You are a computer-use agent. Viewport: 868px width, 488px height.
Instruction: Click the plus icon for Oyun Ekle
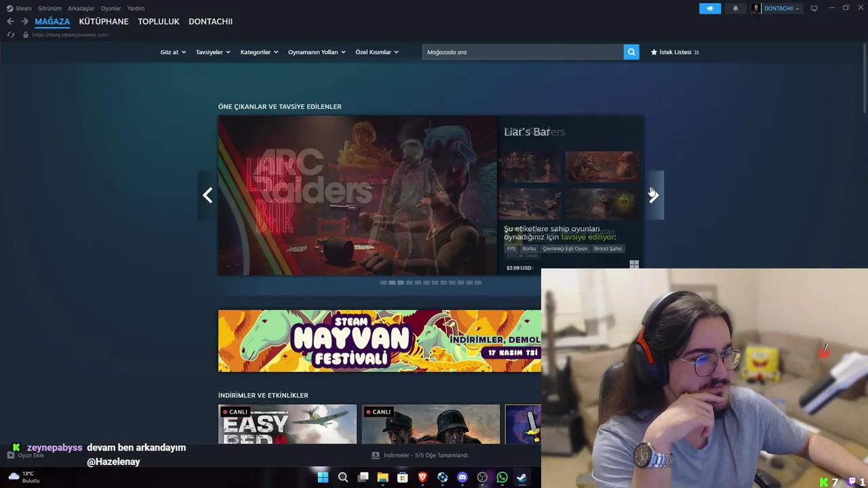(x=11, y=455)
